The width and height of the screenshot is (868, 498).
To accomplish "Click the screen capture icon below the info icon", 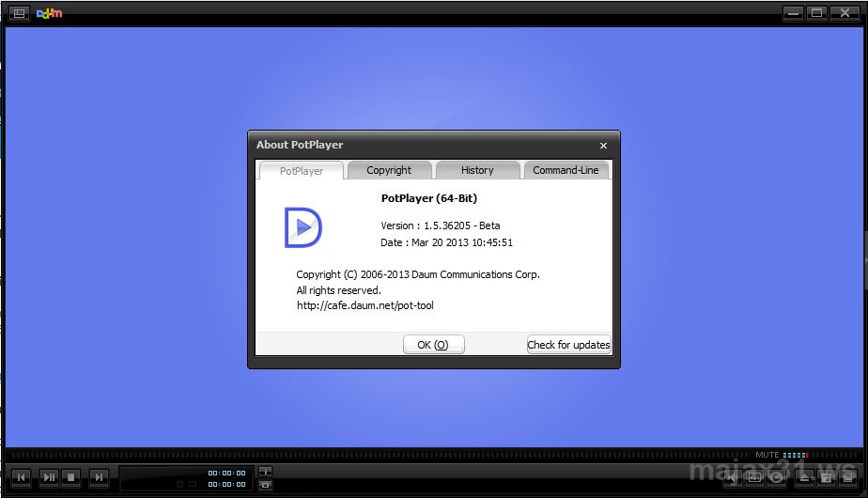I will pyautogui.click(x=265, y=485).
